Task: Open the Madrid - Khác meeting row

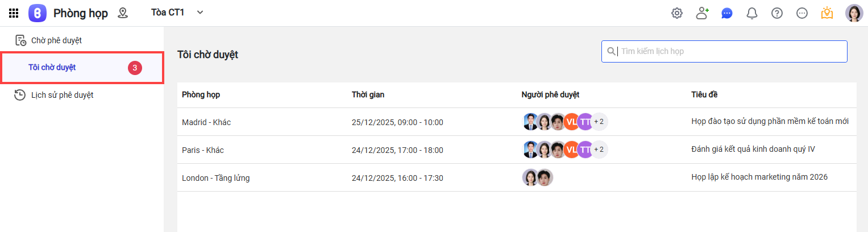Action: pos(206,122)
